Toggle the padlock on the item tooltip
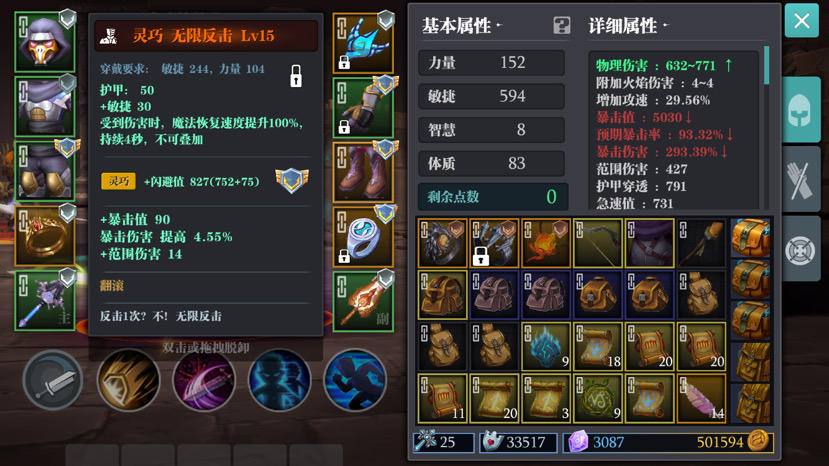 [x=296, y=76]
